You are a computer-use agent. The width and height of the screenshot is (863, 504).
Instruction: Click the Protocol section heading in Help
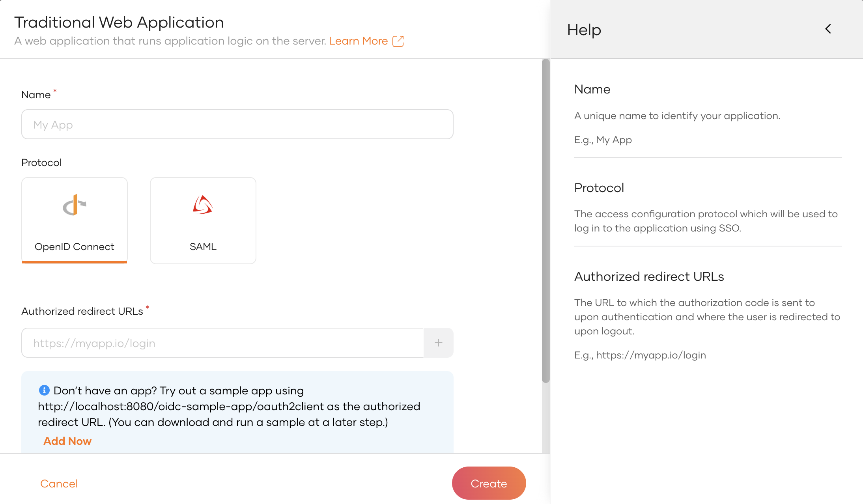click(x=599, y=188)
